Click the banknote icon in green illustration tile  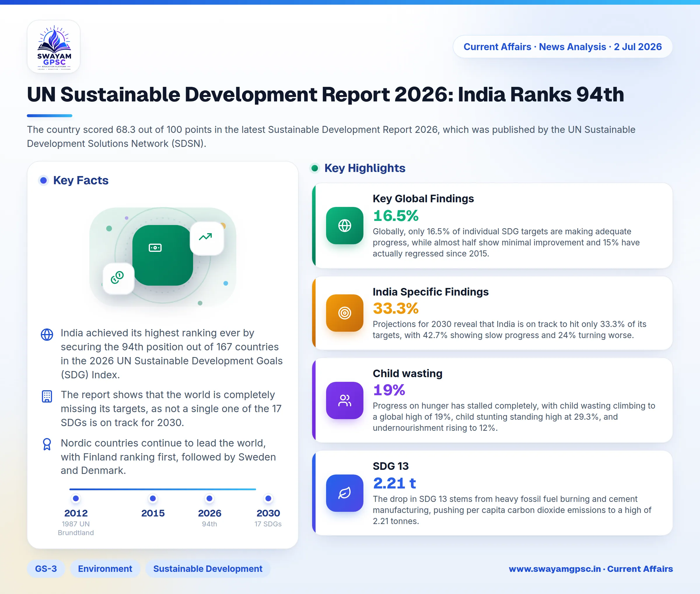155,248
